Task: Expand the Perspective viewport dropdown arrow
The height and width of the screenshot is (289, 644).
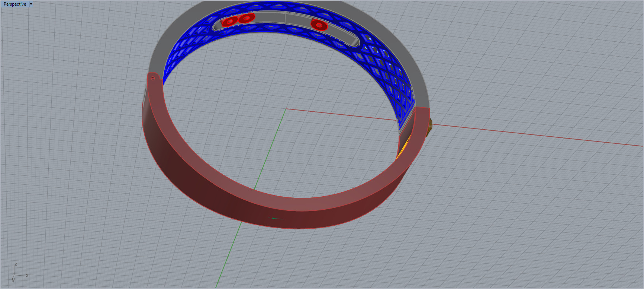Action: [31, 4]
